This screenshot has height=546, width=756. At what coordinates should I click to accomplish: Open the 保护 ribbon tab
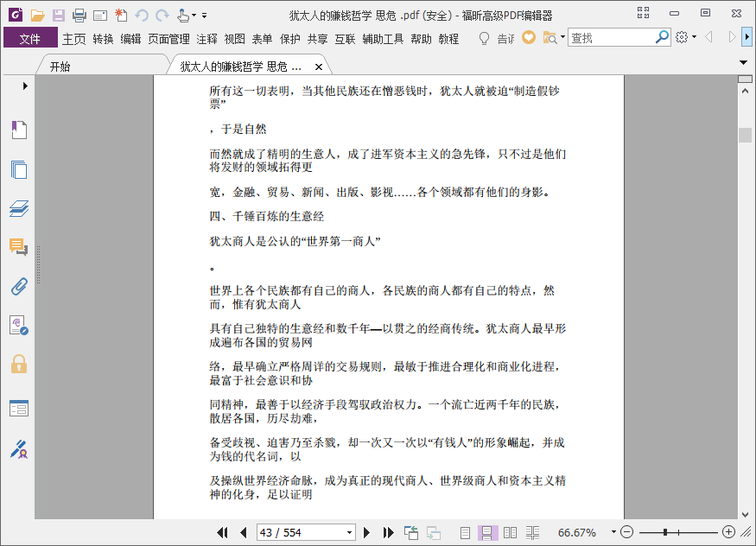[x=290, y=39]
